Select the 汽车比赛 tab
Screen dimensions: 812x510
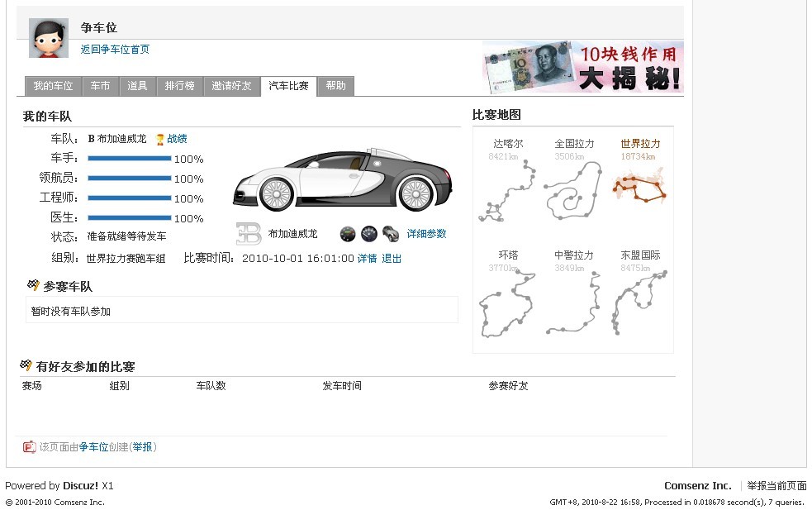pyautogui.click(x=288, y=86)
